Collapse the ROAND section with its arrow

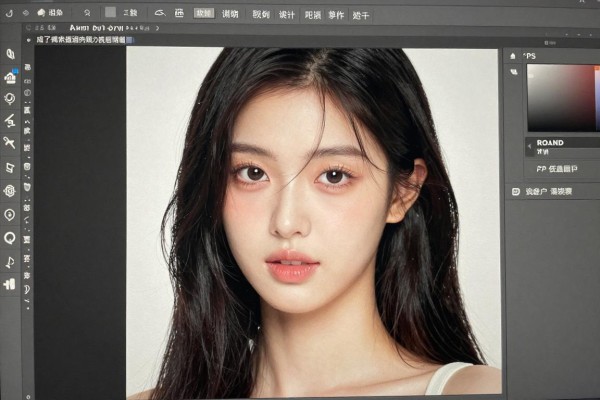pyautogui.click(x=530, y=146)
